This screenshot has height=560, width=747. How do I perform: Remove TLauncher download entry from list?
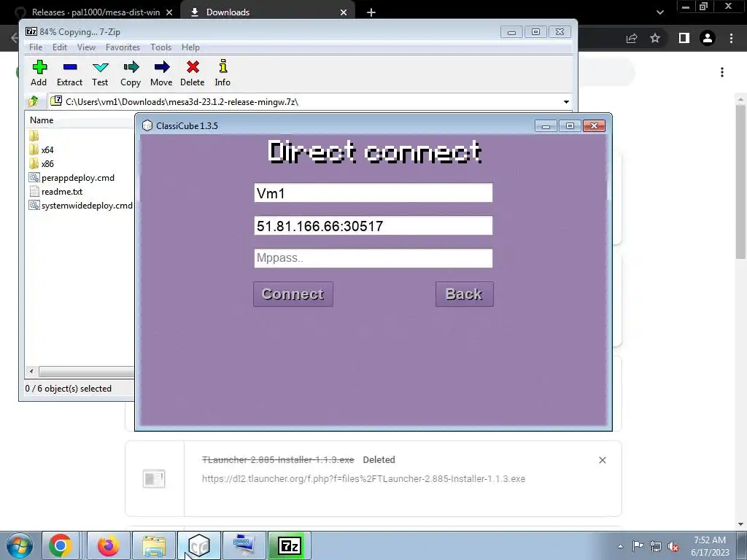pyautogui.click(x=602, y=460)
